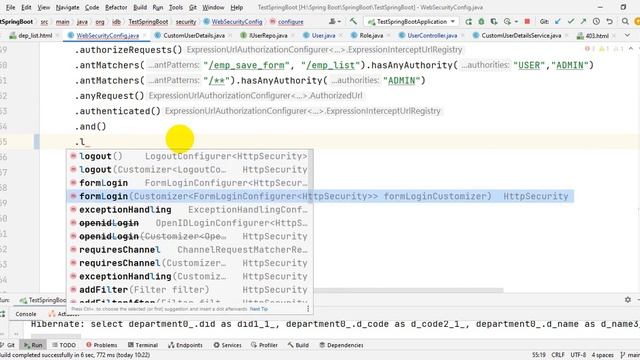Image resolution: width=640 pixels, height=360 pixels.
Task: Click the rollback undo arrow icon
Action: pos(609,21)
